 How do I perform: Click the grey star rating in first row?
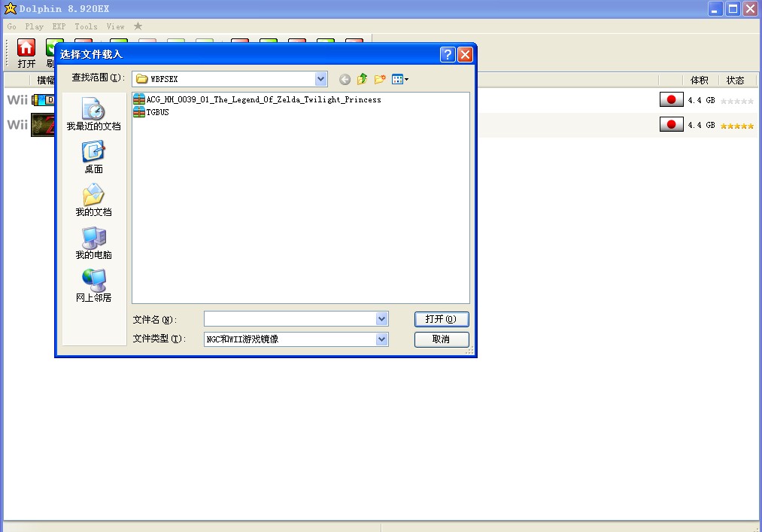coord(736,101)
